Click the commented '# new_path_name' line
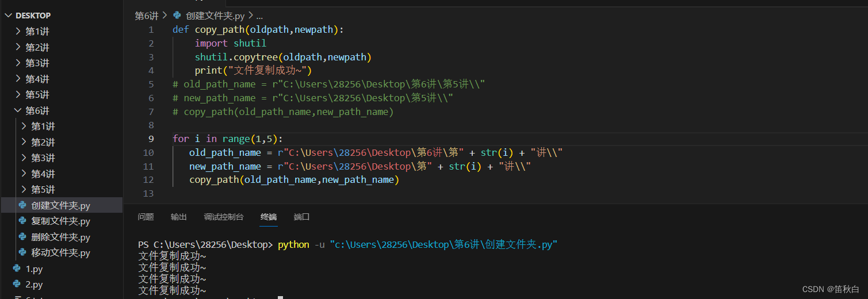 point(313,98)
